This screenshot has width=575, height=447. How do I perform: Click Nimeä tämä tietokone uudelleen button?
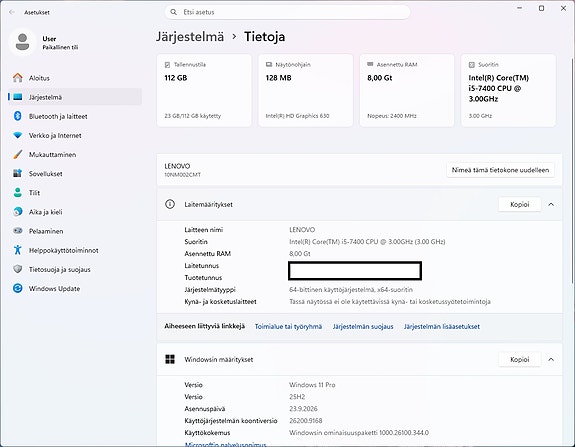click(500, 170)
